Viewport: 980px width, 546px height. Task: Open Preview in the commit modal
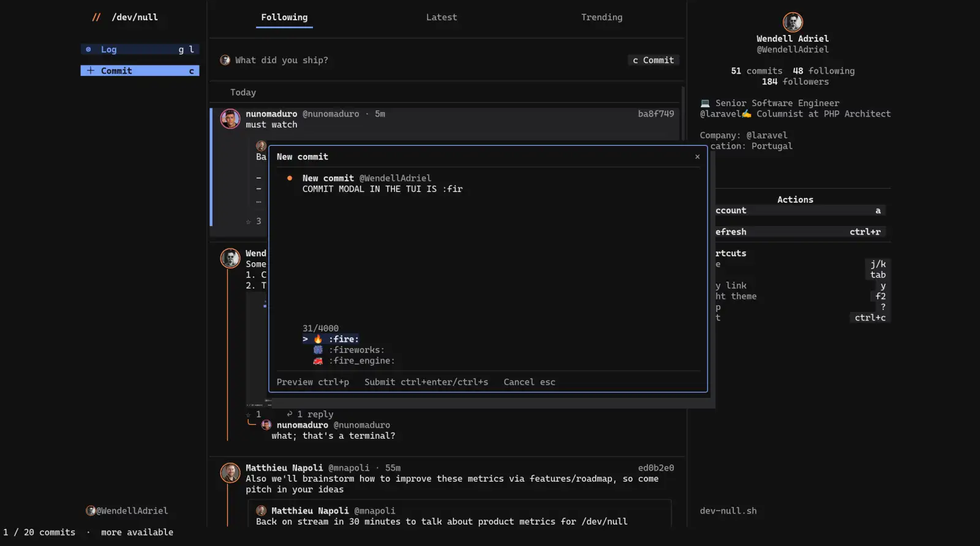click(x=312, y=382)
